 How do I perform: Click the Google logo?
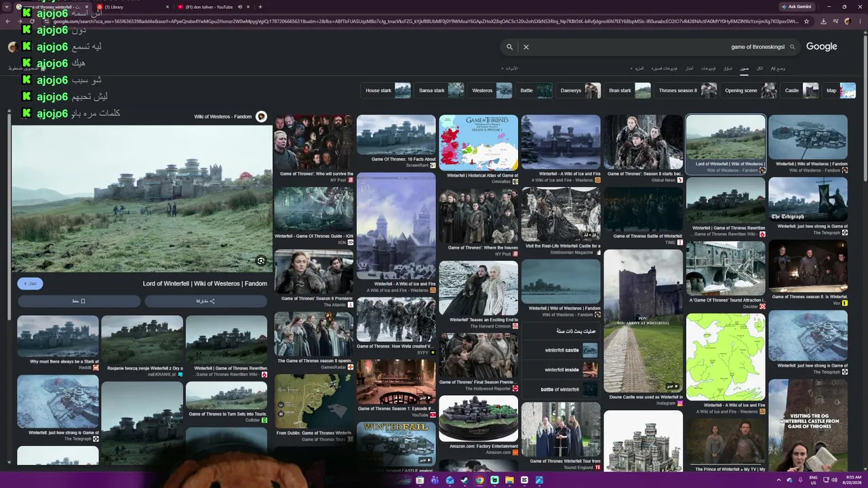point(822,47)
